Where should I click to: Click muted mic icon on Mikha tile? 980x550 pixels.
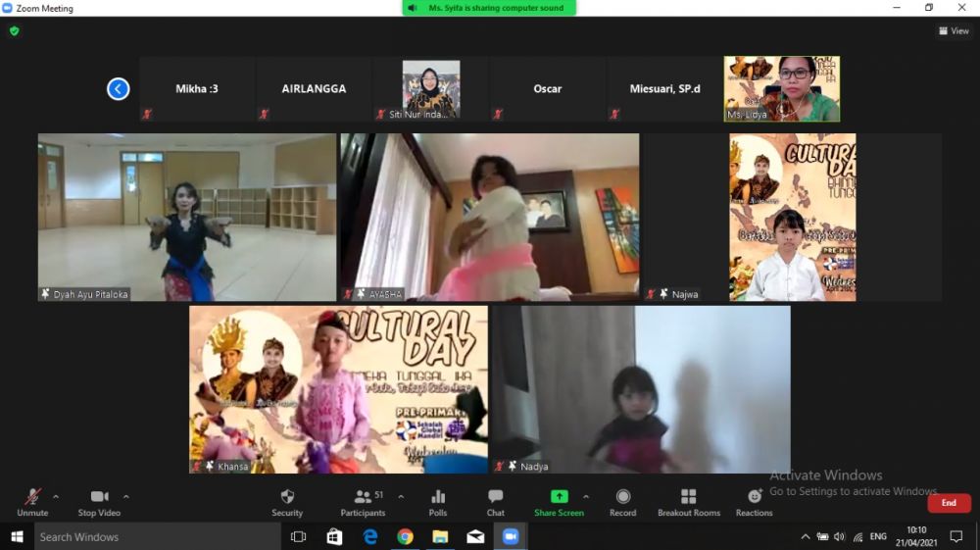[x=147, y=114]
